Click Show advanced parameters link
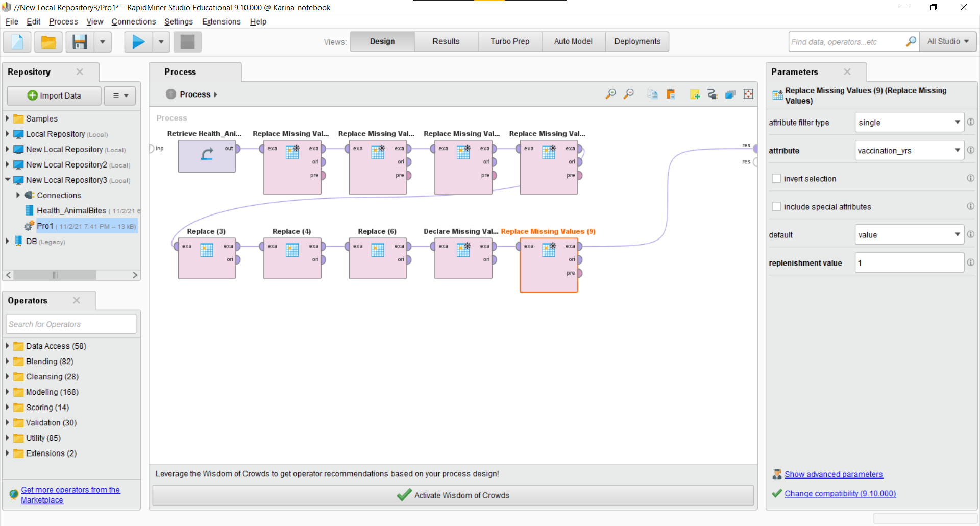The image size is (980, 526). [x=834, y=474]
